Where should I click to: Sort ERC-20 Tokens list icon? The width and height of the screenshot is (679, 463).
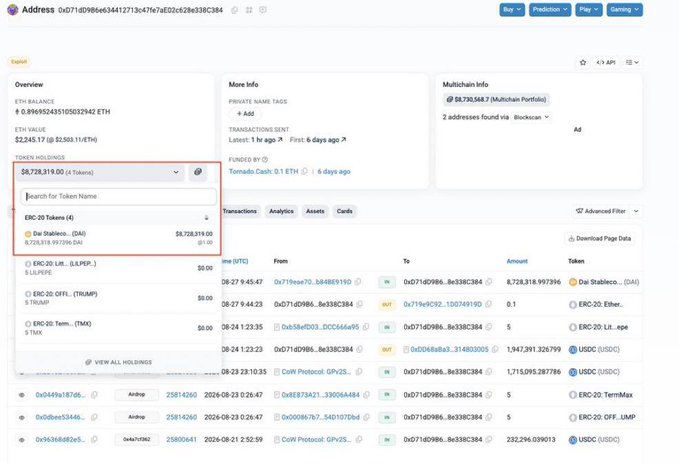pos(207,218)
